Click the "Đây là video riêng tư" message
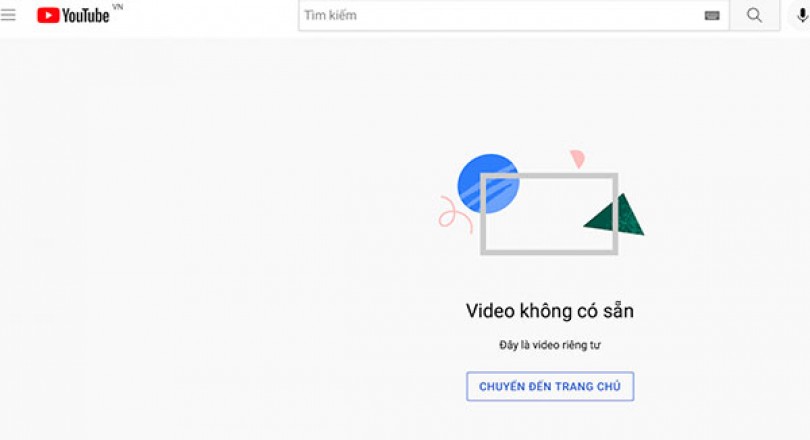 (x=550, y=345)
